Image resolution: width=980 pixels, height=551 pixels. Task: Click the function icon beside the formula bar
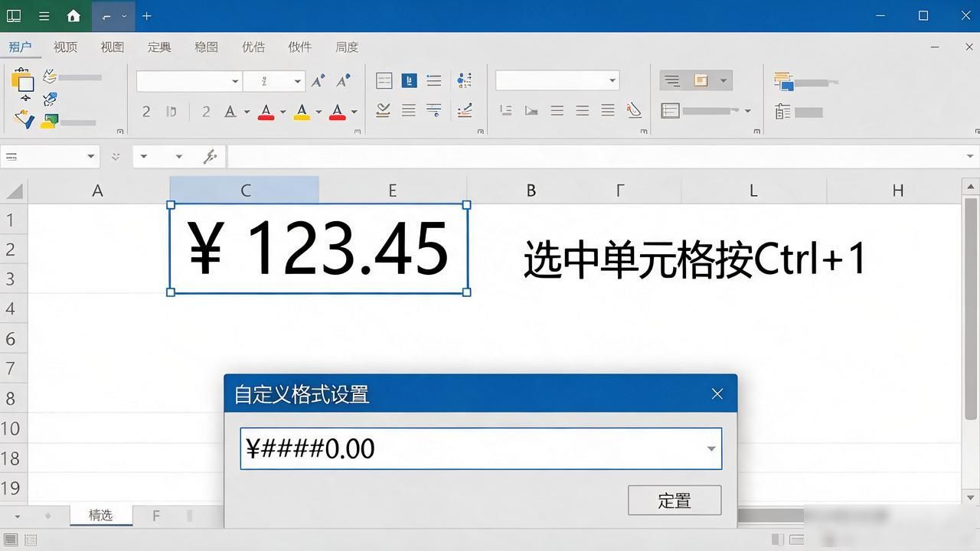click(x=211, y=157)
